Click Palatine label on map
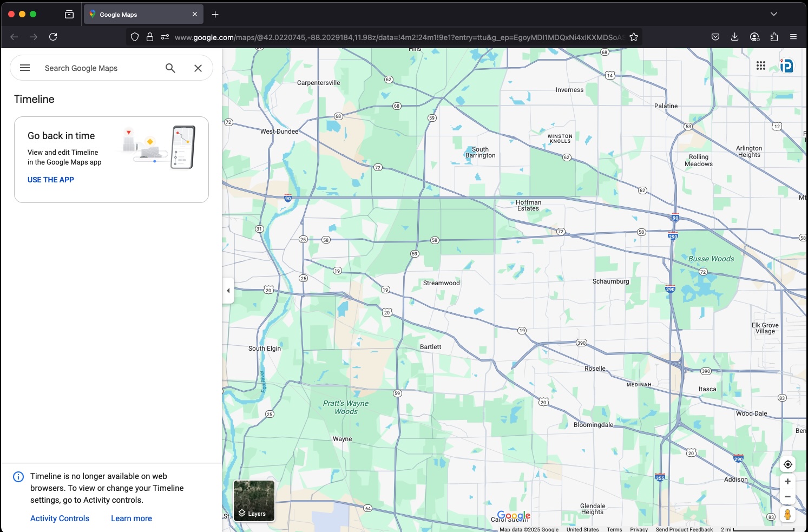Image resolution: width=808 pixels, height=532 pixels. tap(666, 106)
